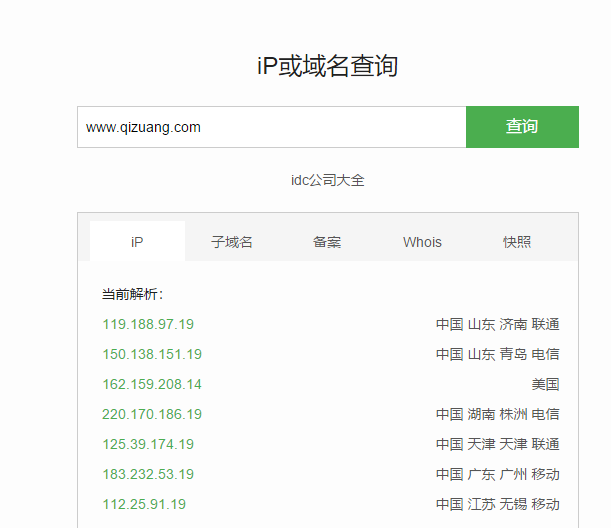This screenshot has height=528, width=611.
Task: View the 快照 tab
Action: pos(517,242)
